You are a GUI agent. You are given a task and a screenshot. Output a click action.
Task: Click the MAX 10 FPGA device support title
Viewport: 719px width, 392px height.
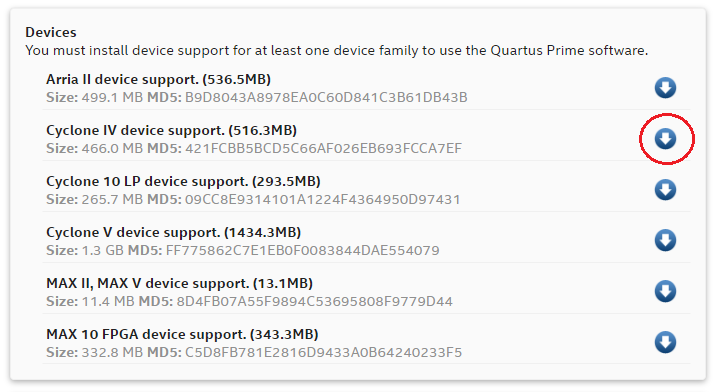tap(182, 334)
